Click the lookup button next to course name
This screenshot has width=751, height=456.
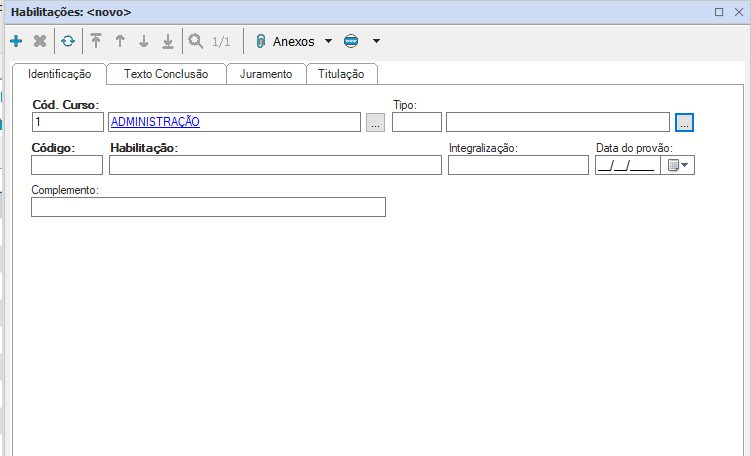click(x=375, y=122)
